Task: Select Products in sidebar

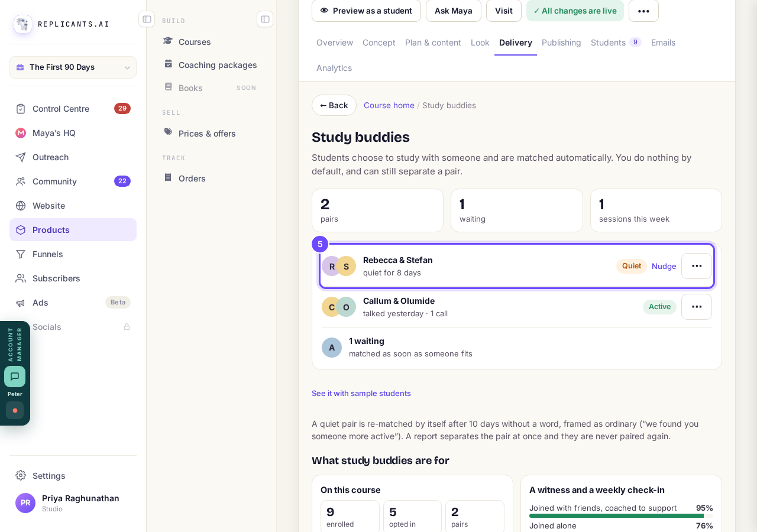Action: click(x=73, y=230)
